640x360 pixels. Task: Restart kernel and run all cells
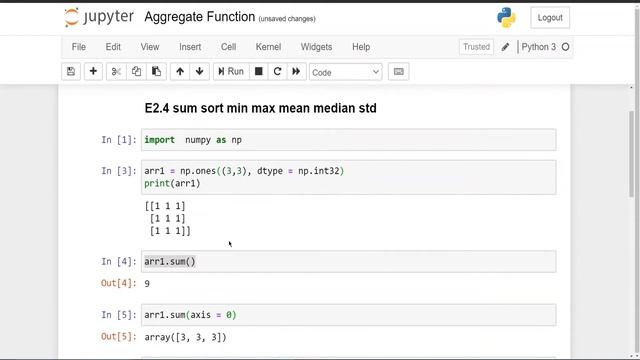[296, 72]
